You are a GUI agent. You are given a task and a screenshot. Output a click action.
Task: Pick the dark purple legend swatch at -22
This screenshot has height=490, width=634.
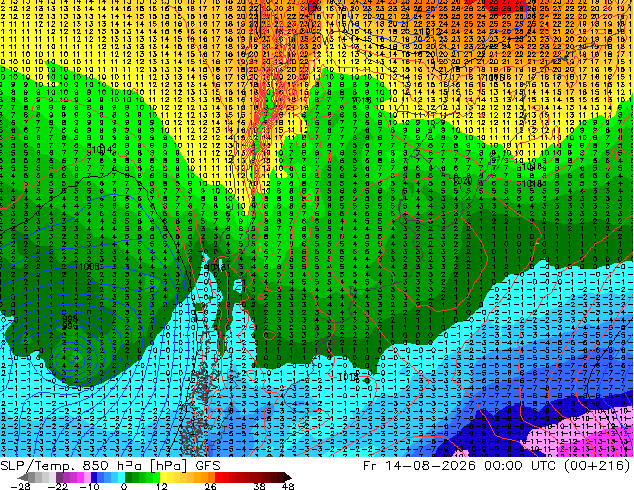(x=59, y=477)
